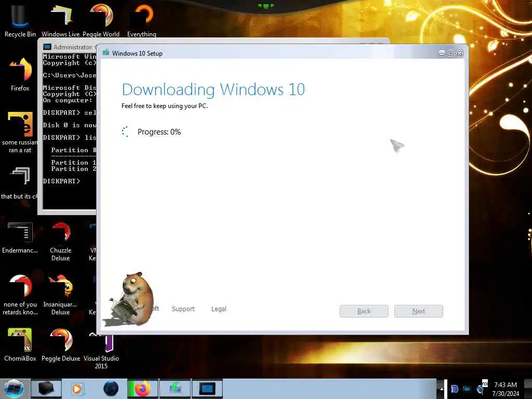The width and height of the screenshot is (532, 399).
Task: Open the network tray icon
Action: (x=467, y=389)
